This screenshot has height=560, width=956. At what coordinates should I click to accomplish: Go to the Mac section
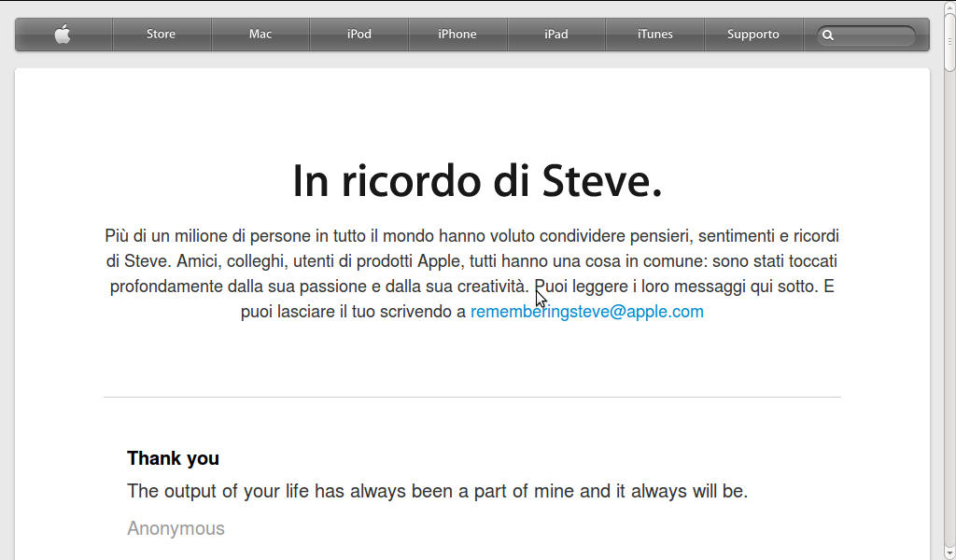[260, 35]
